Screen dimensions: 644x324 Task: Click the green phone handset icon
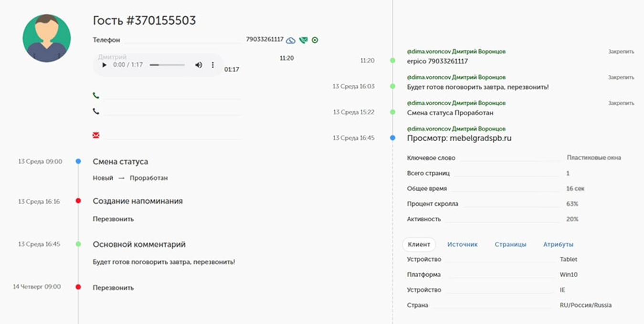pyautogui.click(x=96, y=95)
